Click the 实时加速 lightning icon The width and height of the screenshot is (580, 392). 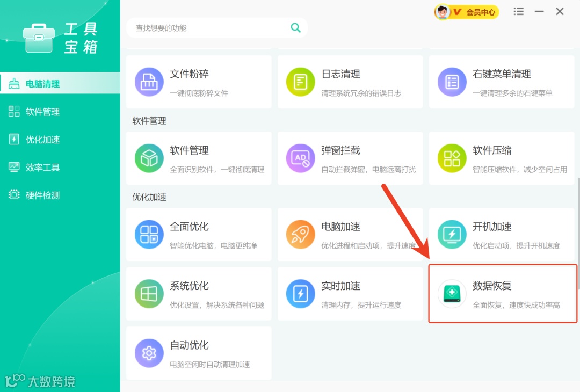click(300, 294)
